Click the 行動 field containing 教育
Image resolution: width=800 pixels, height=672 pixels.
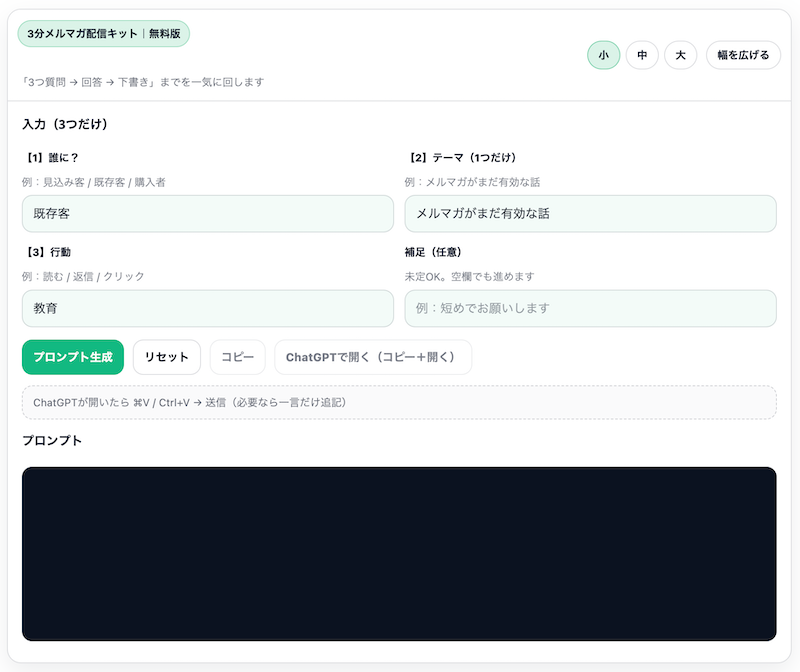pyautogui.click(x=207, y=308)
